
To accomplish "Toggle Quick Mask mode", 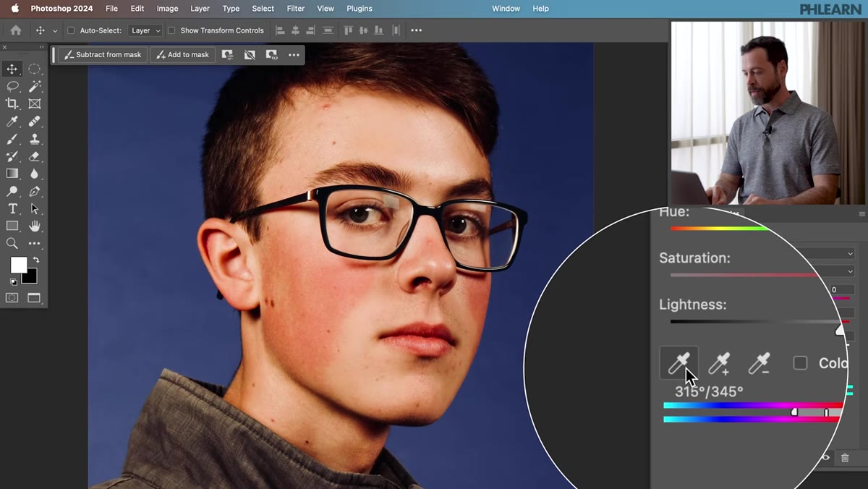I will coord(12,297).
